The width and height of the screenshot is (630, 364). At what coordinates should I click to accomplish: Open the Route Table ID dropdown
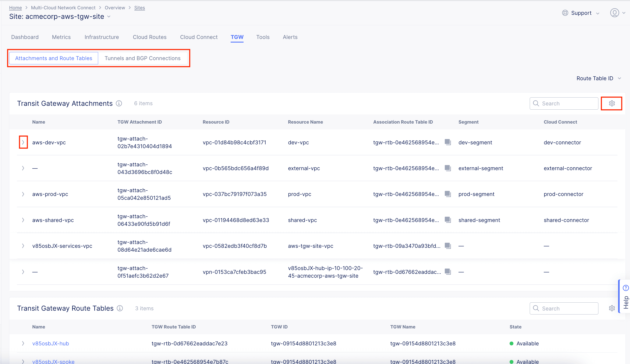(x=598, y=78)
